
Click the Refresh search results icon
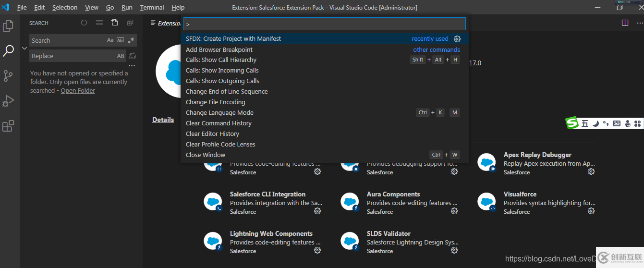[84, 23]
